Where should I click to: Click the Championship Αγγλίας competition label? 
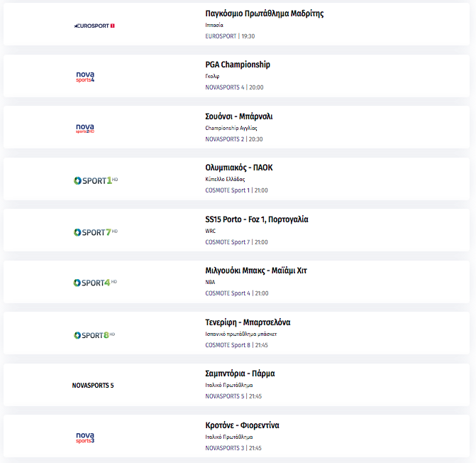pyautogui.click(x=231, y=128)
